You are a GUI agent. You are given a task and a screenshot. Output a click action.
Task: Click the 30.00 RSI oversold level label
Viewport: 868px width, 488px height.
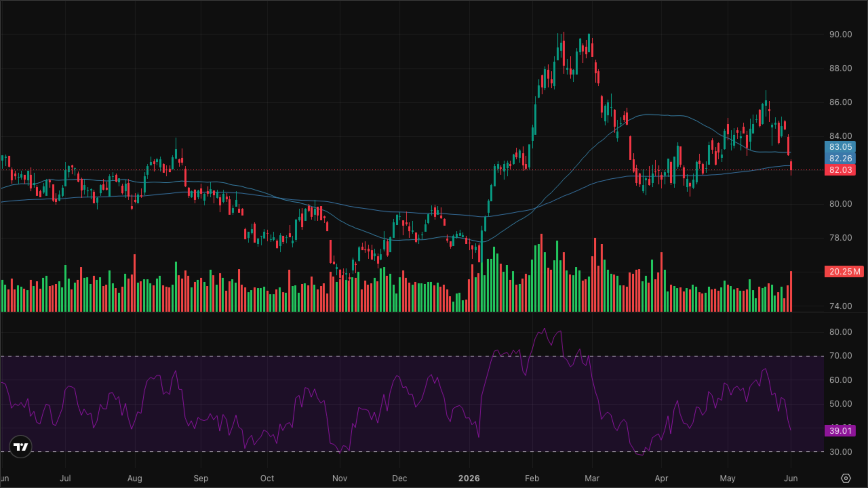pos(841,452)
